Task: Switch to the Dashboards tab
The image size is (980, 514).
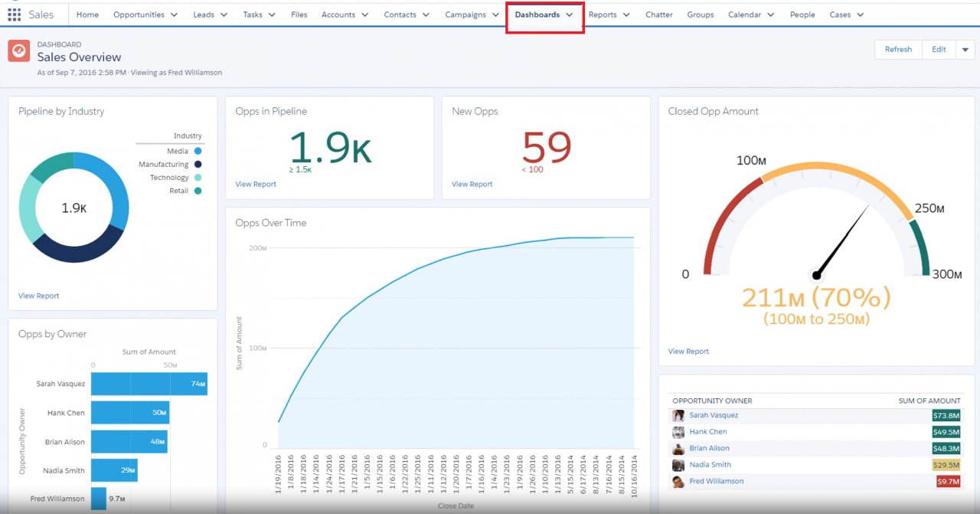Action: click(x=539, y=14)
